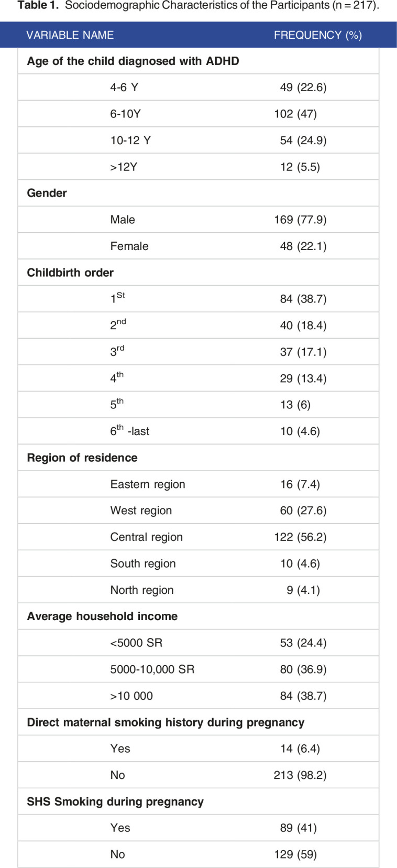The height and width of the screenshot is (868, 397).
Task: Select the final No row value 129 (59)
Action: coord(295,854)
